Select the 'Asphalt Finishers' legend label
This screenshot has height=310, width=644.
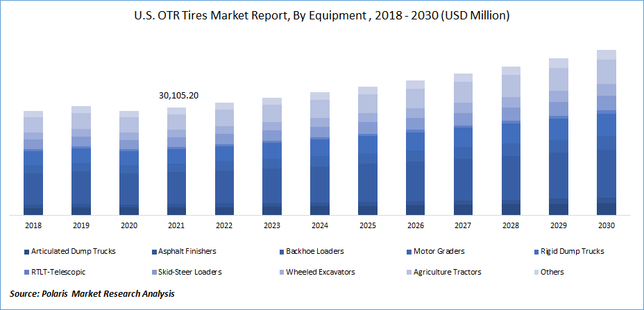[187, 251]
